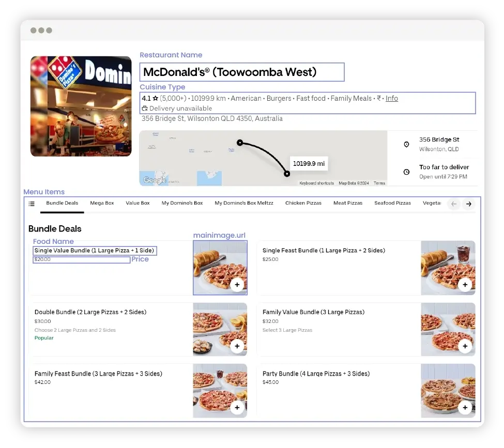
Task: Add Single Value Bundle with plus button
Action: [x=237, y=285]
